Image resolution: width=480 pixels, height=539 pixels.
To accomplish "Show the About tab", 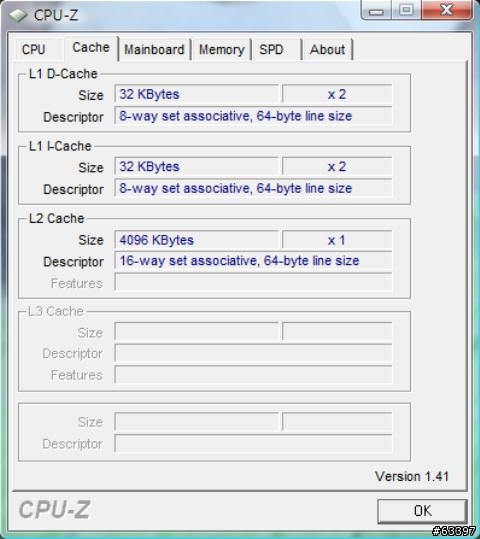I will pyautogui.click(x=327, y=50).
